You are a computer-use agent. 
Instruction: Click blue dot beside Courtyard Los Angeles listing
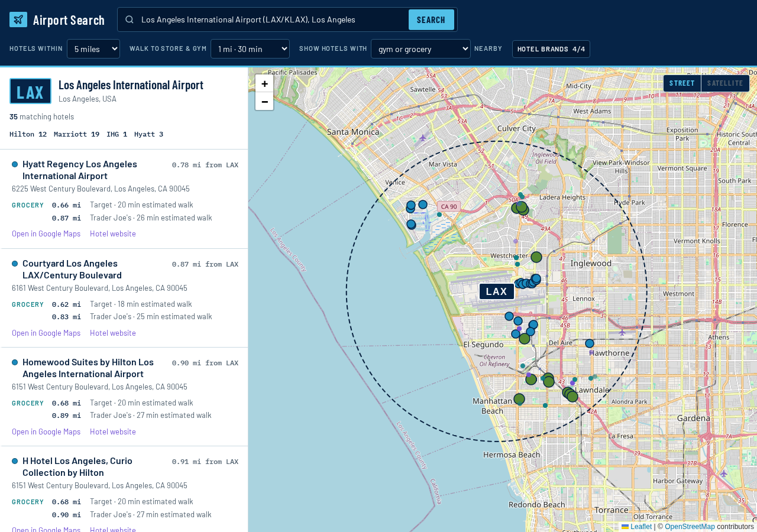coord(15,264)
